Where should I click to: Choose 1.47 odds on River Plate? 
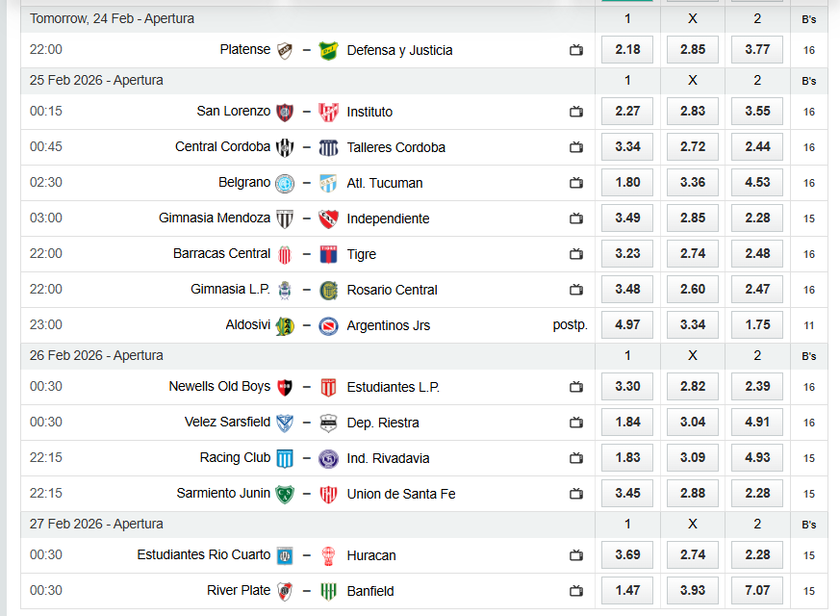(x=627, y=591)
